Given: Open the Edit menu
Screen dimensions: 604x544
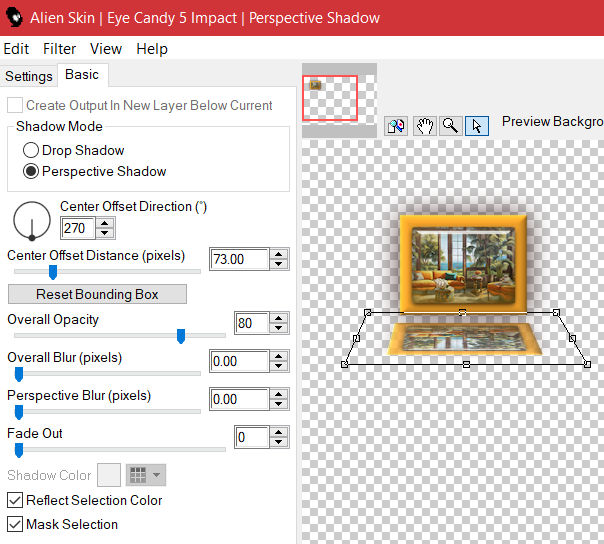Looking at the screenshot, I should (16, 49).
